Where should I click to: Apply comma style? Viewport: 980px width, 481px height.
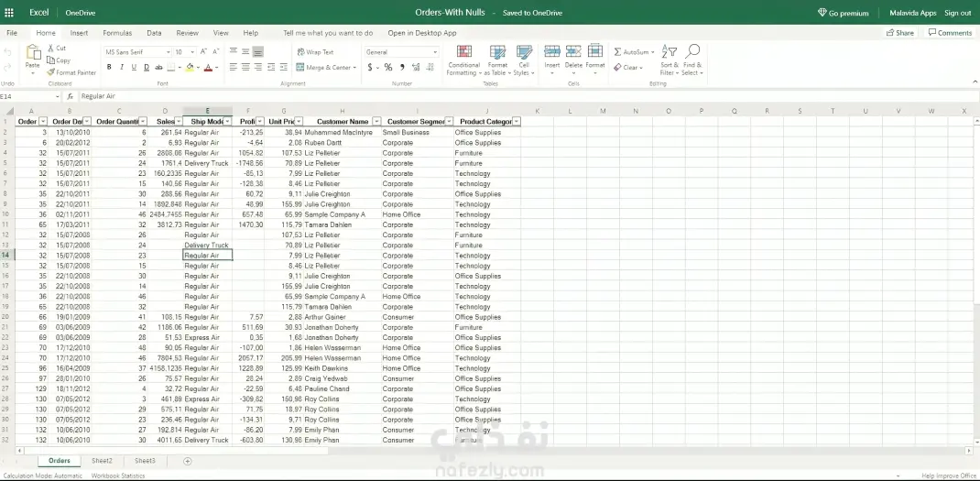402,67
